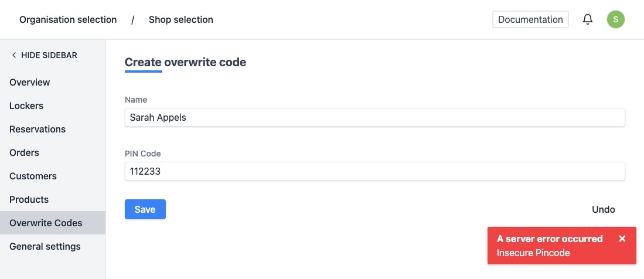Undo the form changes
Viewport: 644px width, 279px height.
coord(603,209)
